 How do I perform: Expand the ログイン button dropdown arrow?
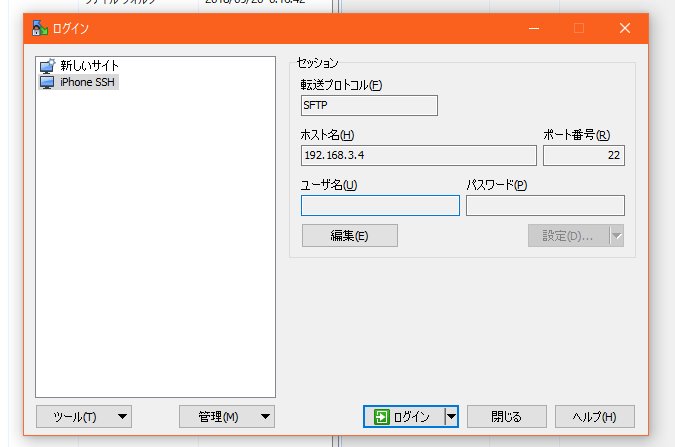451,416
